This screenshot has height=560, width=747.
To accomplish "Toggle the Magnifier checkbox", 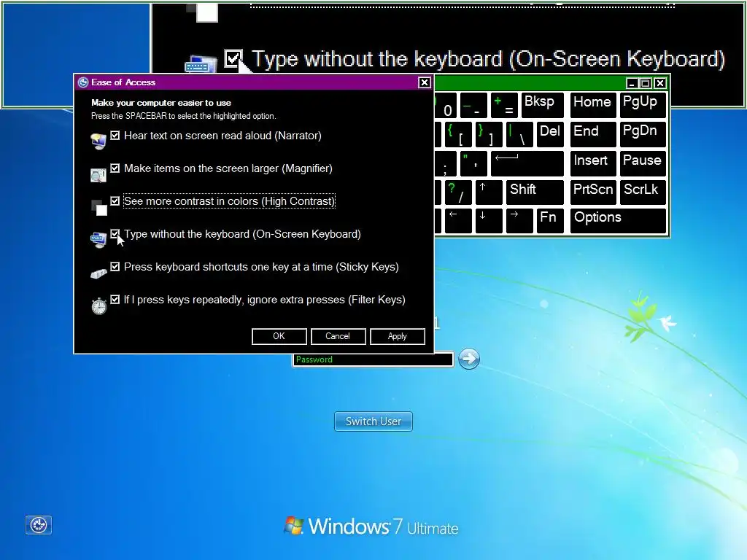I will [115, 168].
